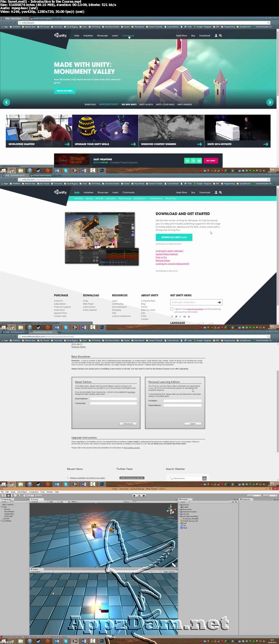Click the account icon on the Monument Valley page
The width and height of the screenshot is (279, 644).
click(x=216, y=35)
